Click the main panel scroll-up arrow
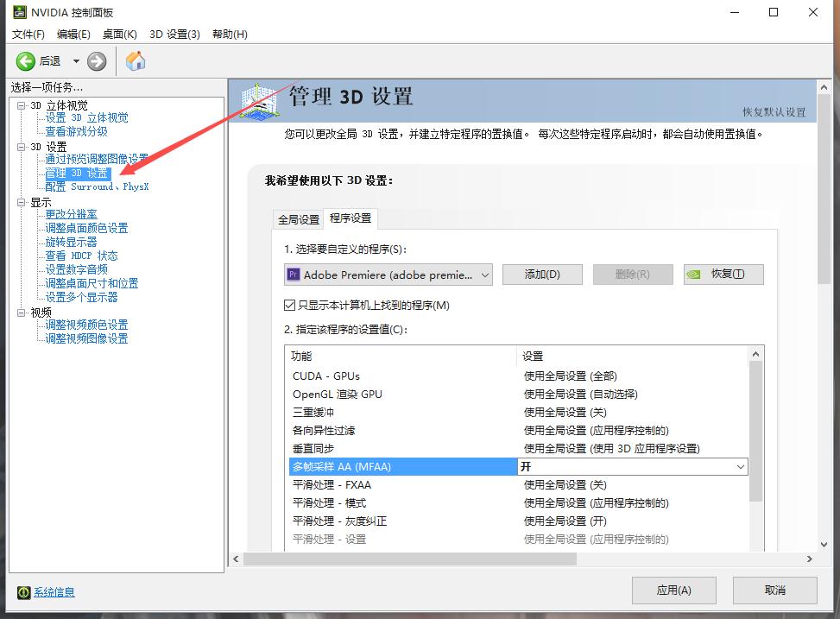 pos(824,87)
